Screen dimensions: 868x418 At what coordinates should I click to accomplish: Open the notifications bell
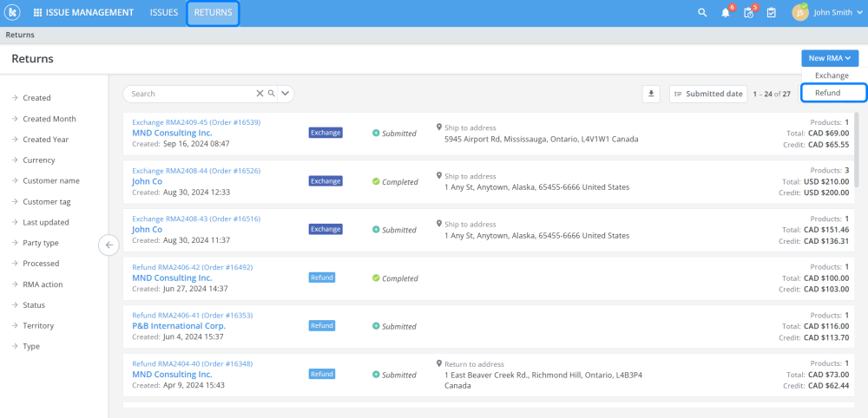[725, 13]
